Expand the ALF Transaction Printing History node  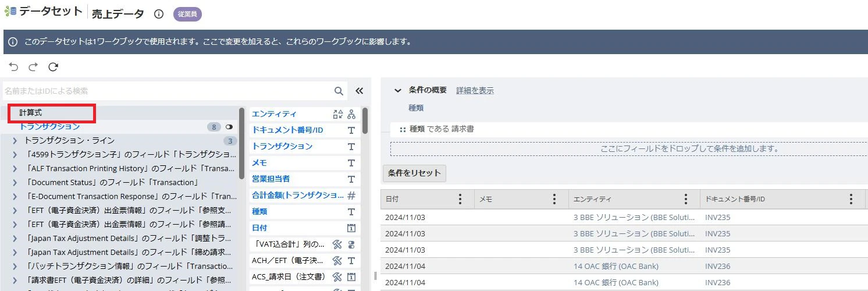click(15, 169)
